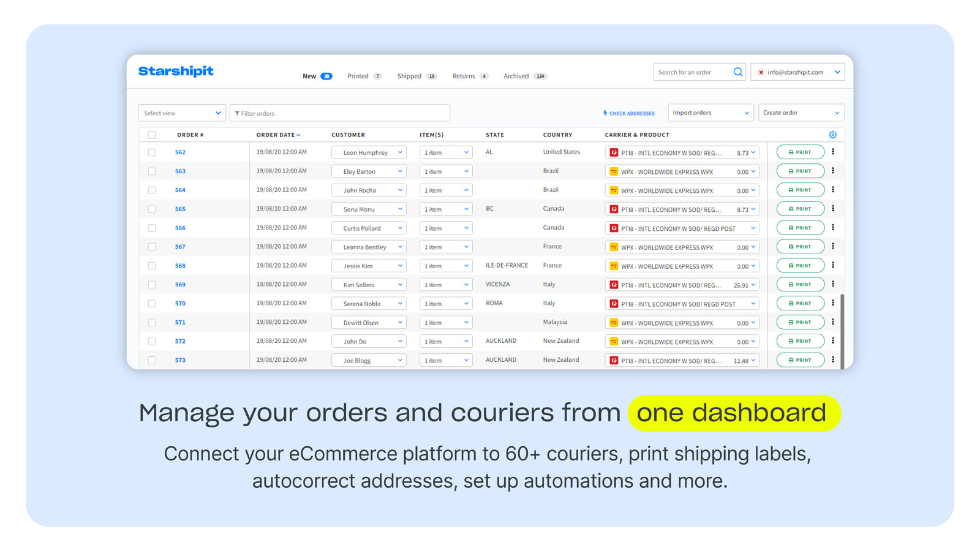Screen dimensions: 980x551
Task: Open the Create order dropdown
Action: pos(801,113)
